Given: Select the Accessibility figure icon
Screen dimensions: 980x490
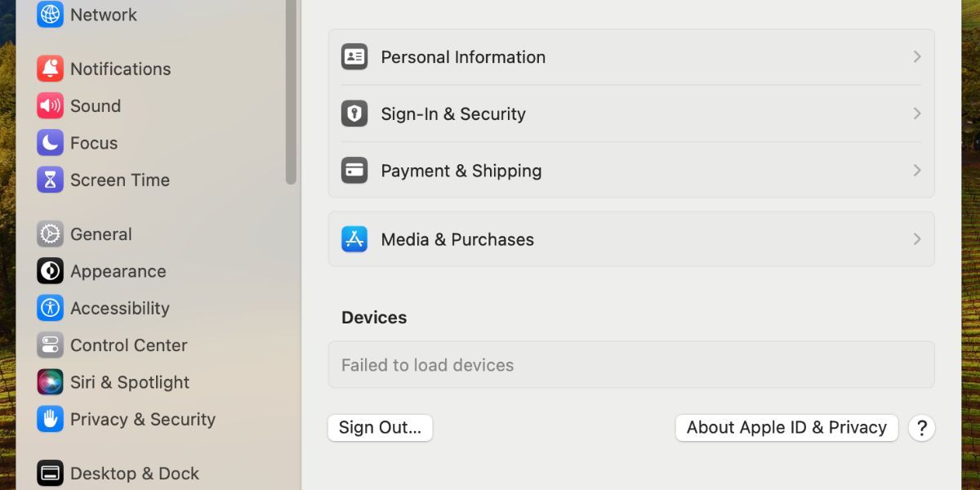Looking at the screenshot, I should click(50, 308).
